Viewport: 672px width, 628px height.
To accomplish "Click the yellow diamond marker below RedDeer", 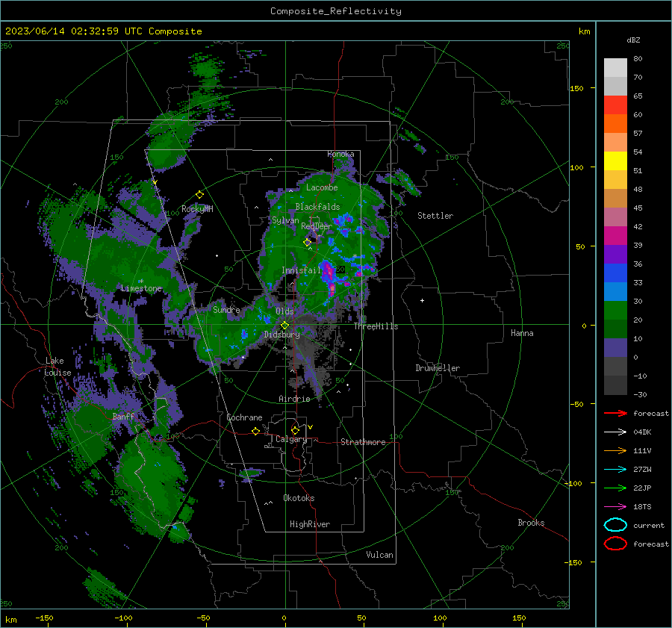I will point(307,243).
